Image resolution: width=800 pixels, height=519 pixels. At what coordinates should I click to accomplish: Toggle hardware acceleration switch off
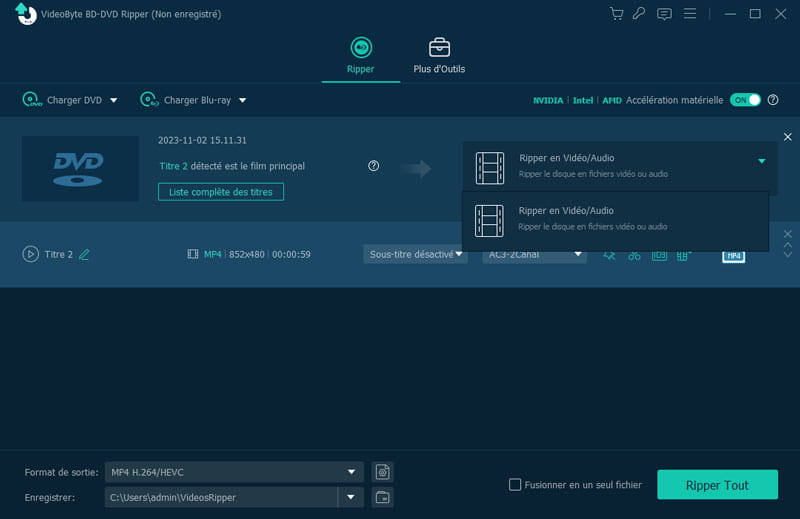(x=745, y=100)
